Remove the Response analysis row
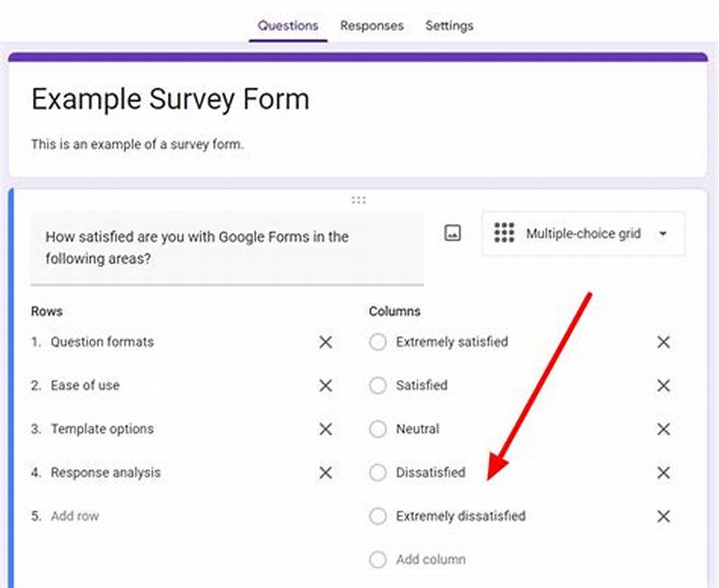Screen dimensions: 719x588 [x=324, y=472]
